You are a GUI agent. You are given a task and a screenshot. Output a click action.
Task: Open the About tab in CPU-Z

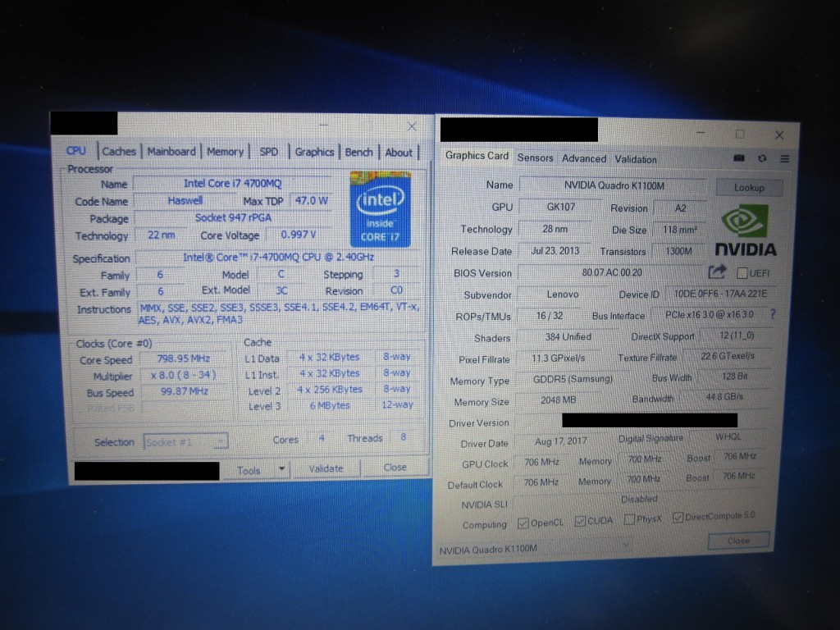click(399, 153)
